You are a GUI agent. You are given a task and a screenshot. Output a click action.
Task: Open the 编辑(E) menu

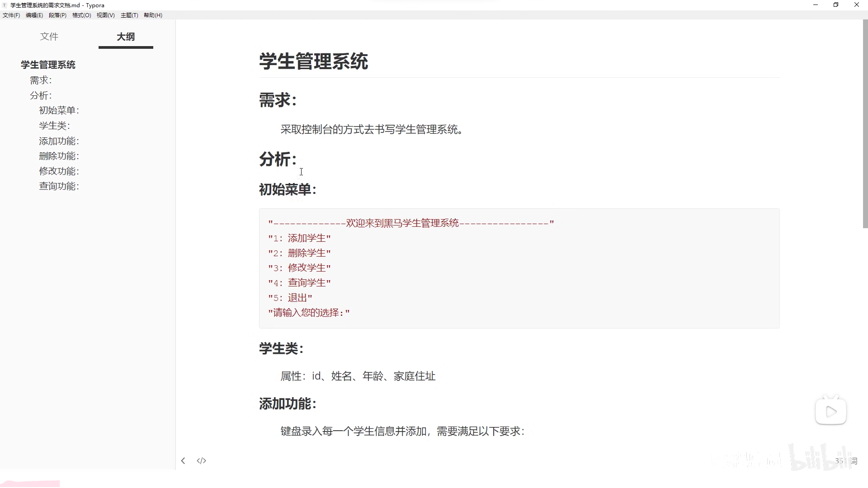coord(34,15)
